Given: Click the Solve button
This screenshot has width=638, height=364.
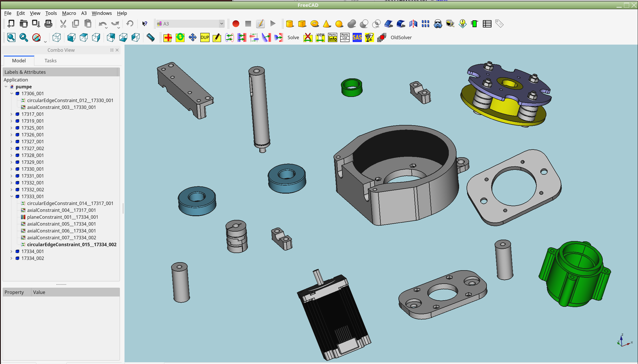Looking at the screenshot, I should [x=293, y=37].
